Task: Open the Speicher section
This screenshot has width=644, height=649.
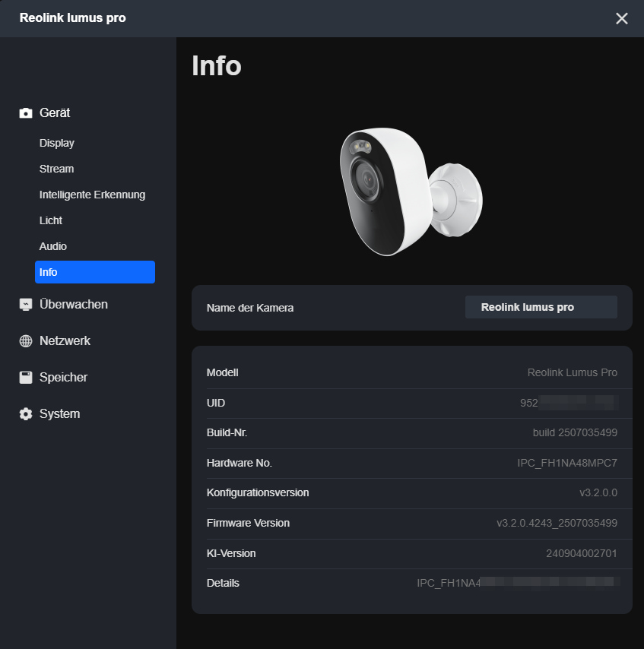Action: pos(63,378)
